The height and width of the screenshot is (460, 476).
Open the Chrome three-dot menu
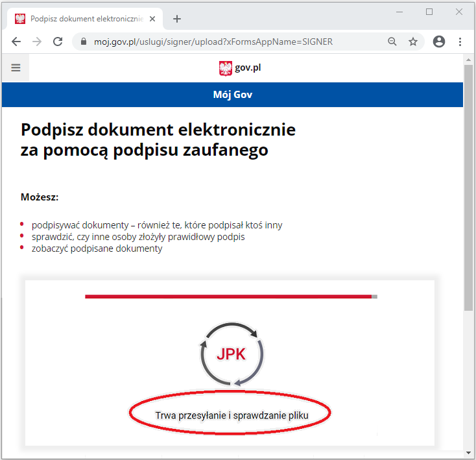click(460, 42)
